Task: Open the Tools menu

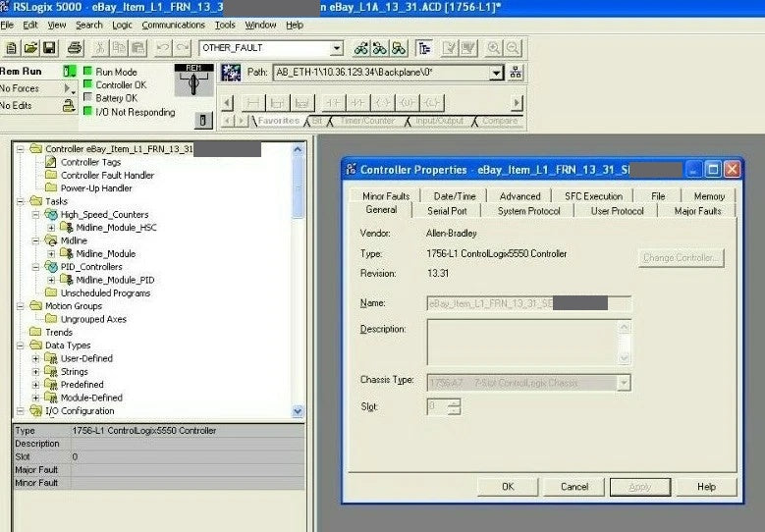Action: pyautogui.click(x=225, y=25)
